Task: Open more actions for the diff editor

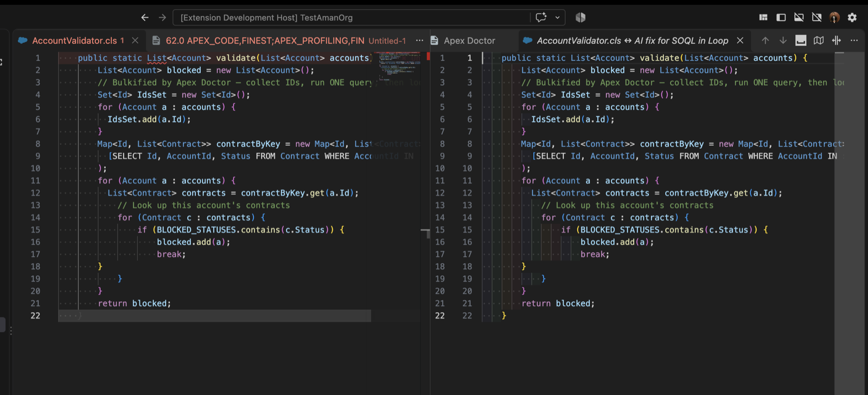Action: (854, 41)
